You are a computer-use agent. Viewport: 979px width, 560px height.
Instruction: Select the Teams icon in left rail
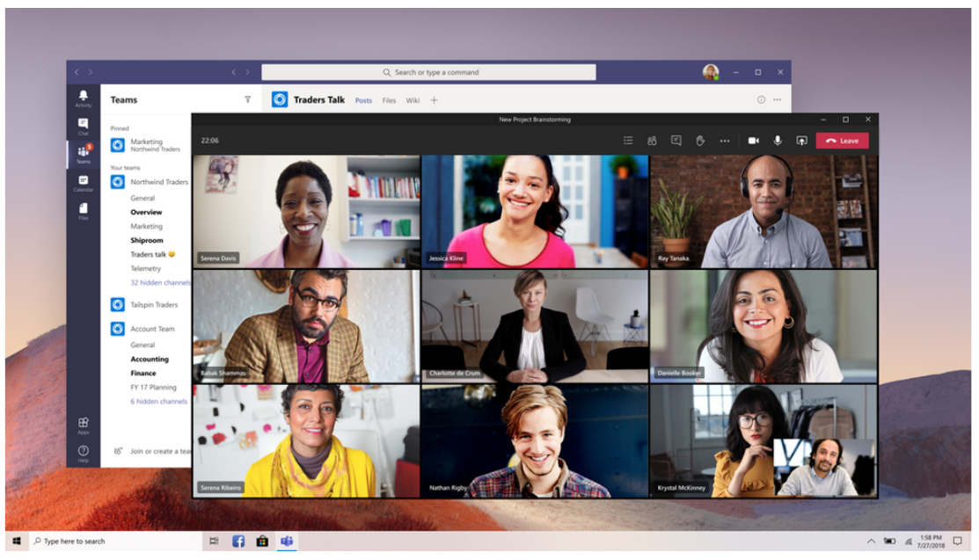(x=83, y=154)
